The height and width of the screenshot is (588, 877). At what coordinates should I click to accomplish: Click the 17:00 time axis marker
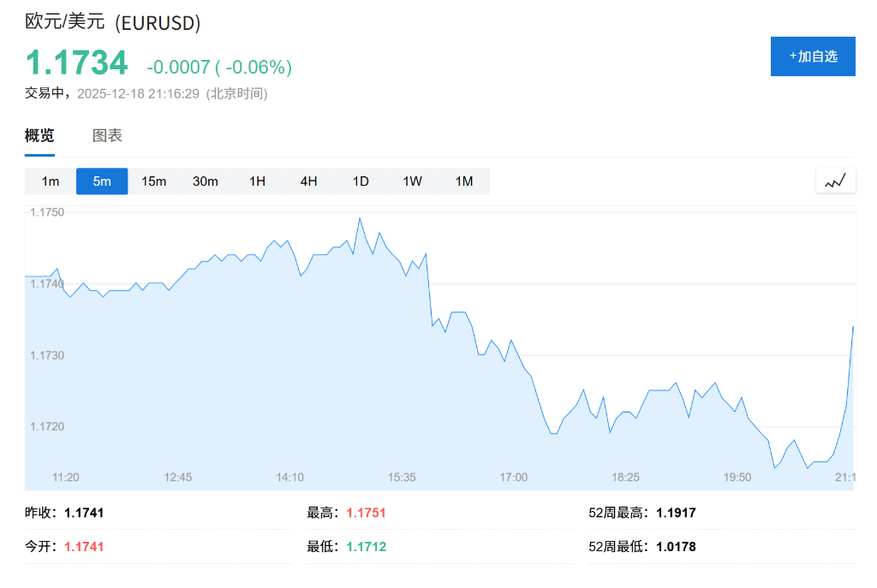tap(514, 477)
